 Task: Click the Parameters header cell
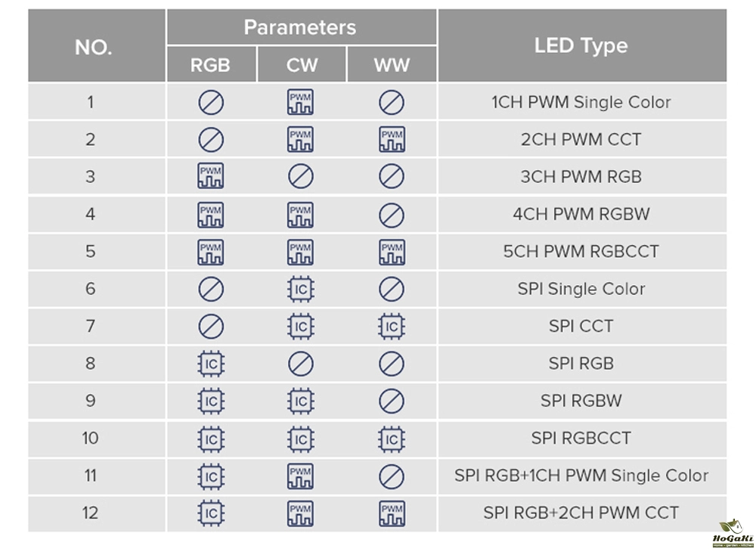300,28
